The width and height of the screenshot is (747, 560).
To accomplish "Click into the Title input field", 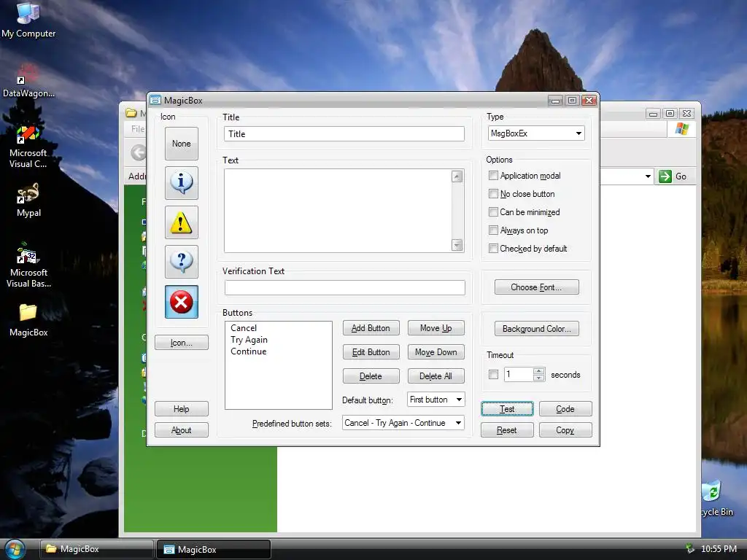I will tap(344, 134).
